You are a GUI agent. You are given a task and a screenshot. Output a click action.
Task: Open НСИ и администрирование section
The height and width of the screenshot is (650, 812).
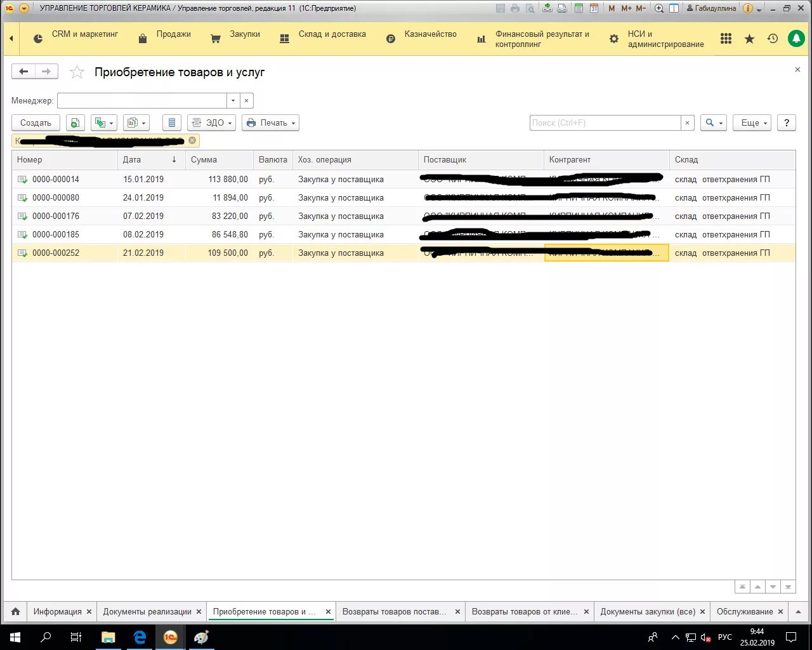click(x=657, y=39)
